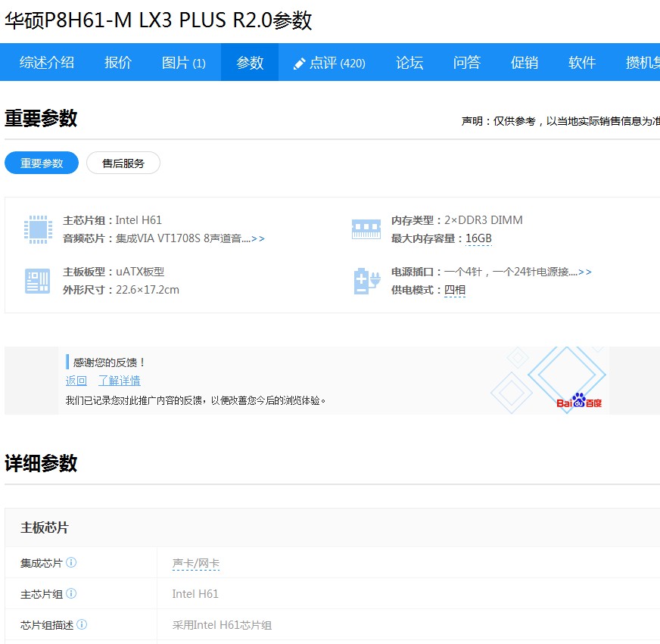Expand power connector details >> link
The width and height of the screenshot is (660, 644).
pyautogui.click(x=585, y=272)
